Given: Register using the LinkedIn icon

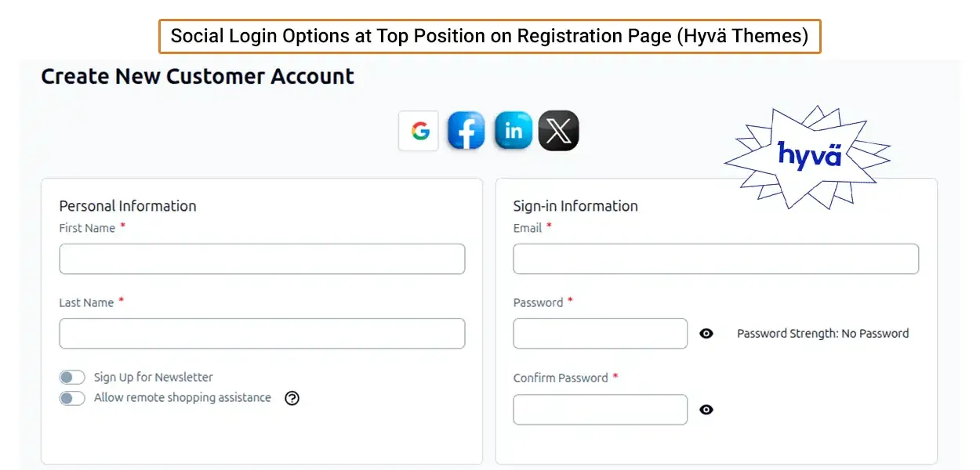Looking at the screenshot, I should point(513,131).
